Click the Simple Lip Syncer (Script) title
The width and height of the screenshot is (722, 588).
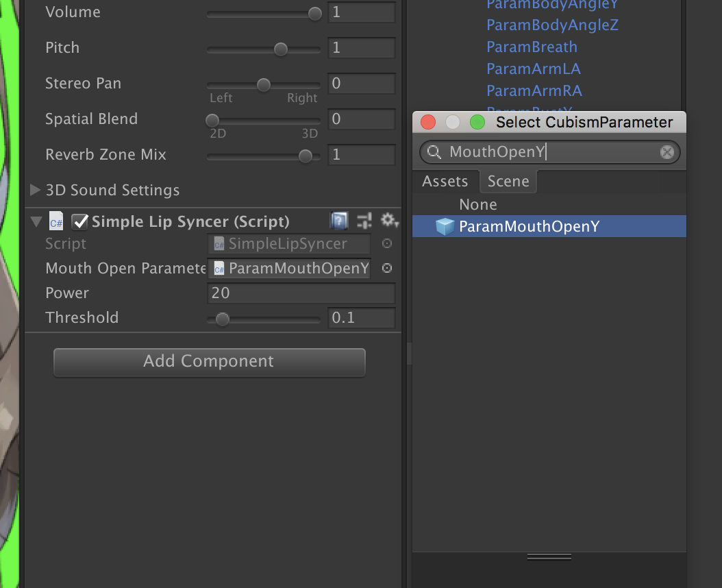click(190, 221)
